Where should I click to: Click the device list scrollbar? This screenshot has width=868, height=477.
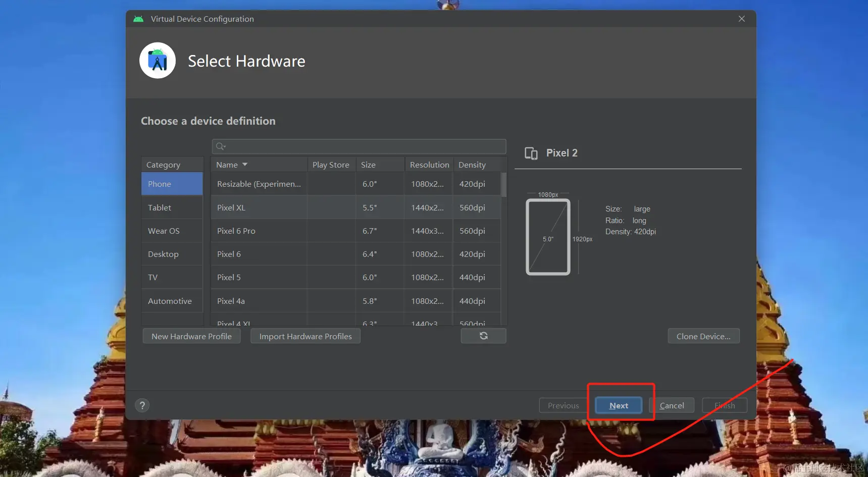[x=503, y=185]
